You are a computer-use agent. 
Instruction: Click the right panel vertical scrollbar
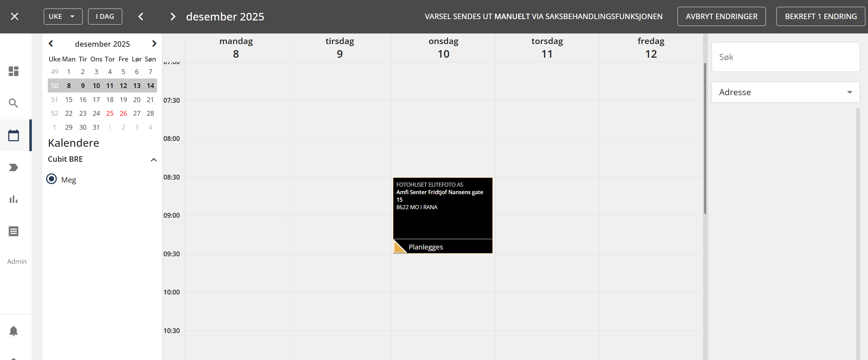858,234
